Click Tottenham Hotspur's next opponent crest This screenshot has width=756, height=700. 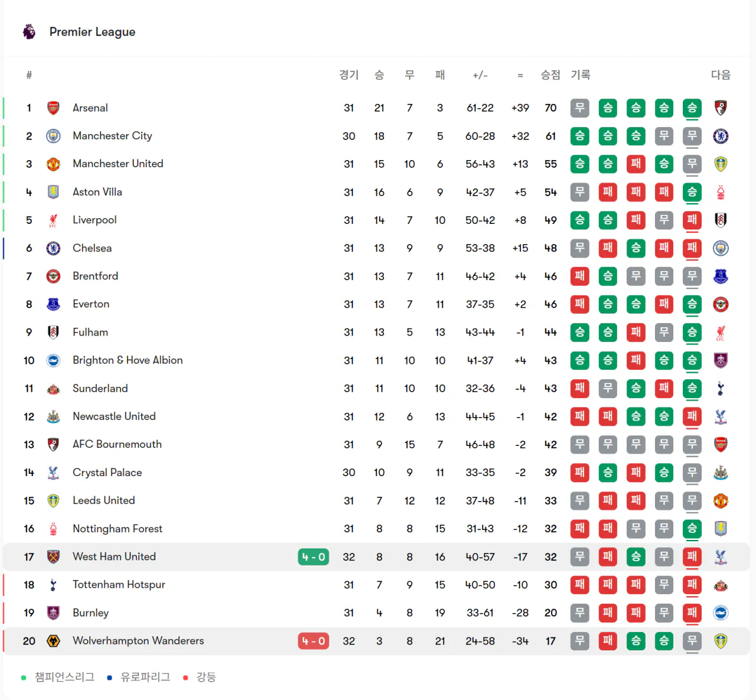pyautogui.click(x=720, y=585)
